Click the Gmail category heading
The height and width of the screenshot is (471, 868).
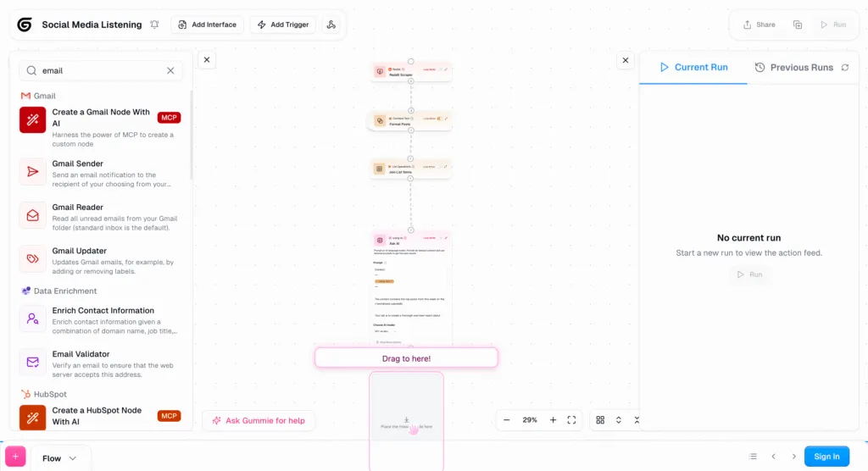pos(38,96)
